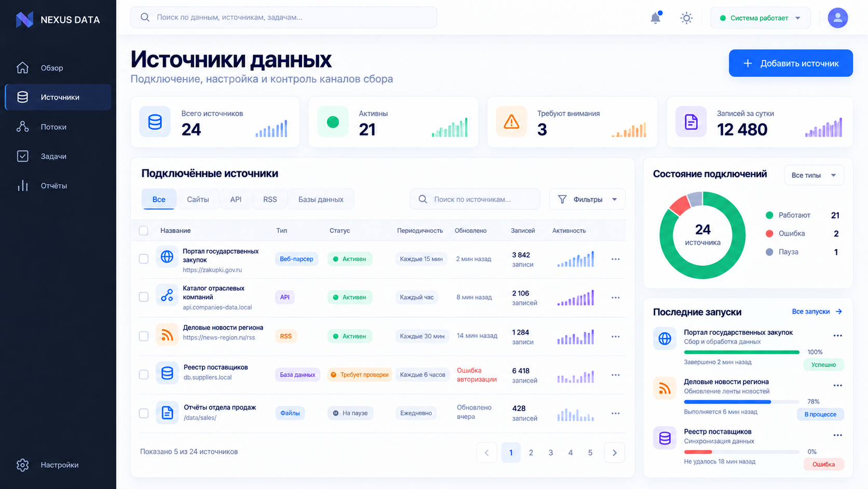Image resolution: width=868 pixels, height=489 pixels.
Task: Open options for Деловые новости региона launch
Action: tap(837, 385)
